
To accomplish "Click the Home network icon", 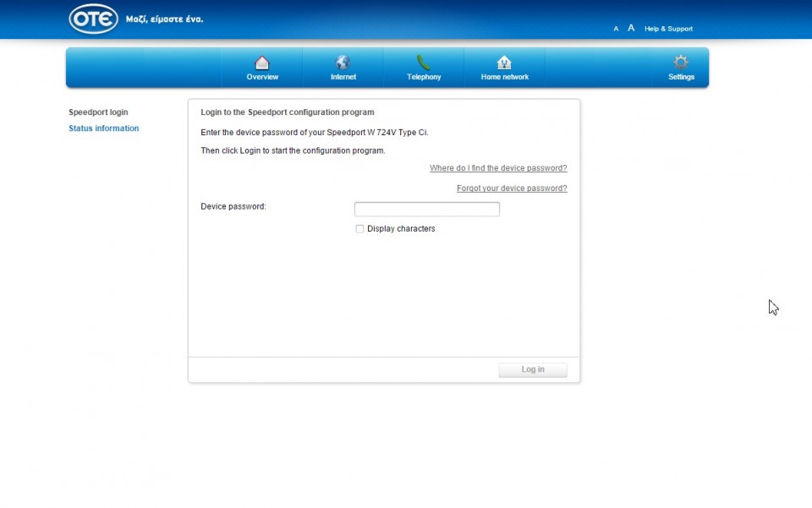I will 504,63.
